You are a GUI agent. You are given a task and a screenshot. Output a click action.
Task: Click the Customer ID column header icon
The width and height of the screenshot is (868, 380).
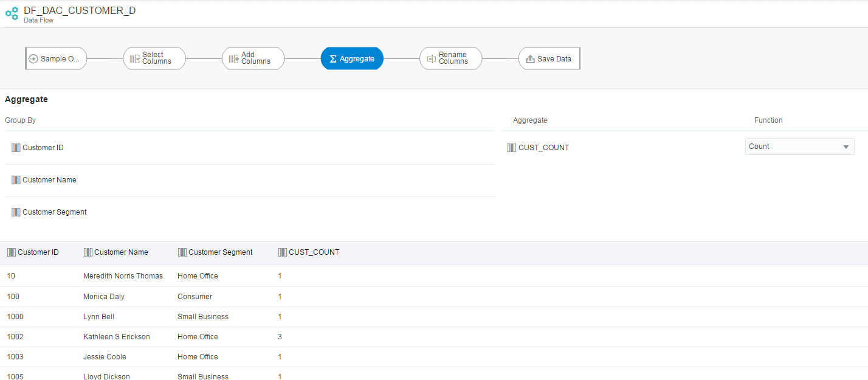(11, 252)
